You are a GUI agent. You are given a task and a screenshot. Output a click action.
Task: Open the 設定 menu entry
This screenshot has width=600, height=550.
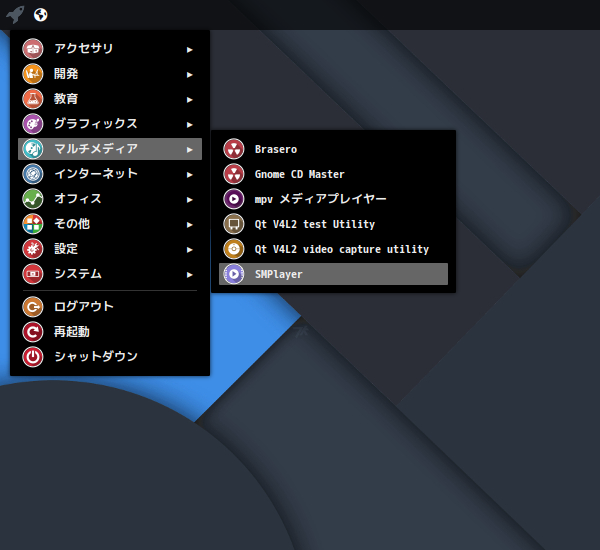tap(110, 249)
